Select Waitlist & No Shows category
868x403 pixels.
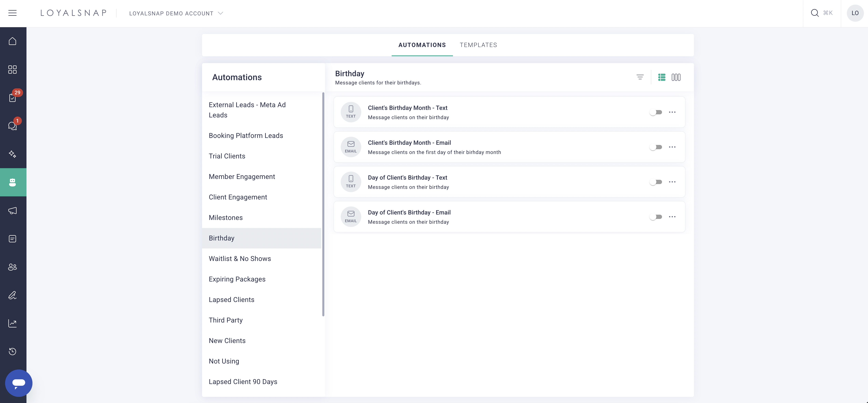[x=261, y=259]
